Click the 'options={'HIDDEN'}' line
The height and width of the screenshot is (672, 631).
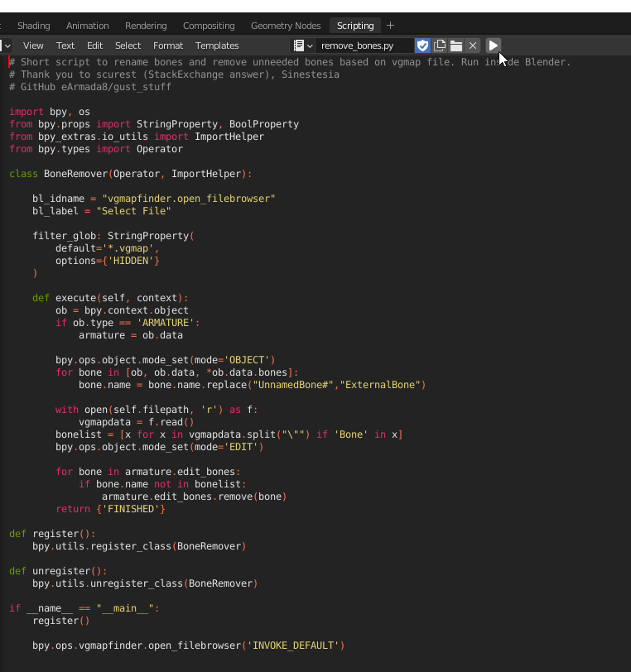pos(108,261)
